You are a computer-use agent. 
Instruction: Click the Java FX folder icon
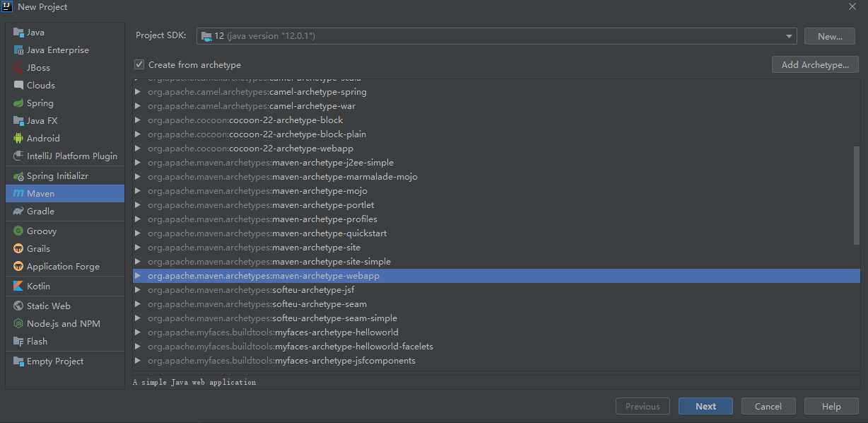click(x=18, y=121)
